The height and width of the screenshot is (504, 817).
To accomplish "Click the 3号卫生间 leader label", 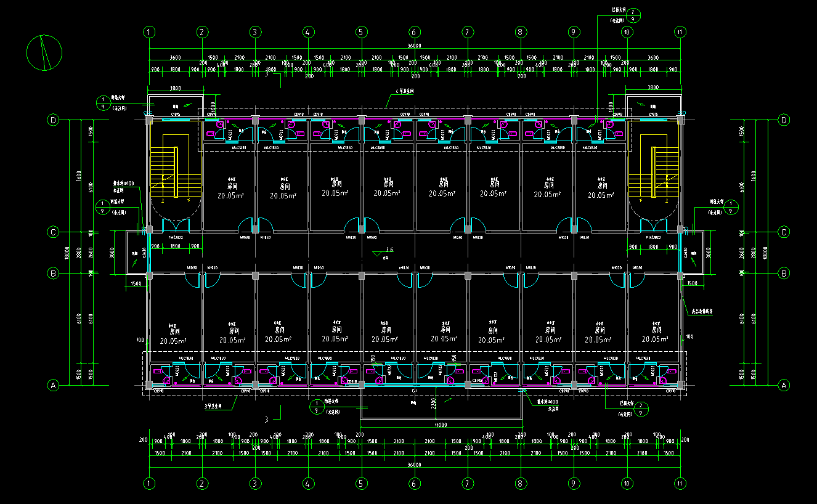I will (x=213, y=407).
